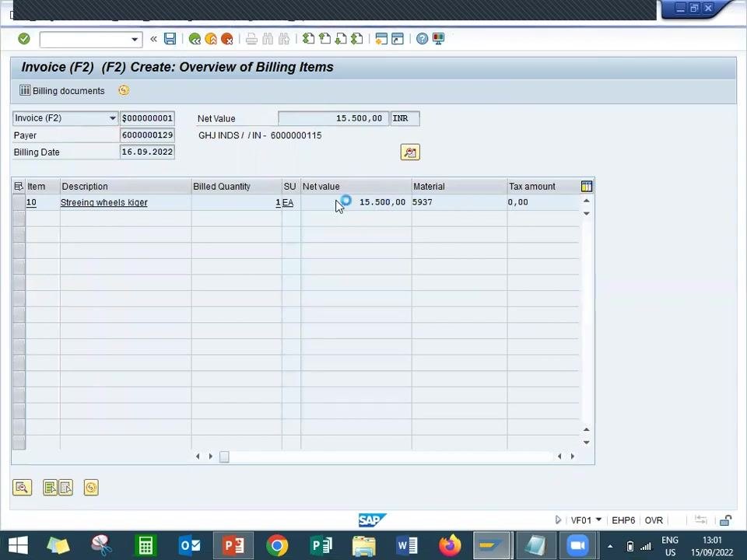Screen dimensions: 747x560
Task: Click the Payer field 6000000129
Action: point(147,135)
